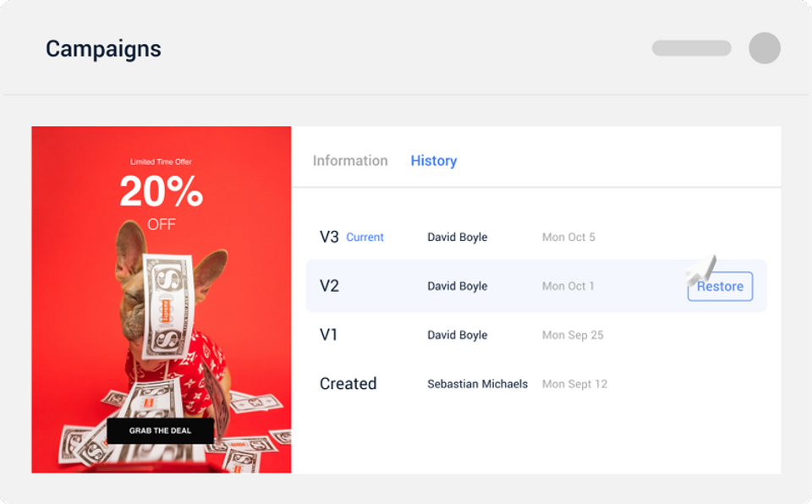
Task: Click the gray placeholder bar beside the avatar
Action: [x=691, y=48]
